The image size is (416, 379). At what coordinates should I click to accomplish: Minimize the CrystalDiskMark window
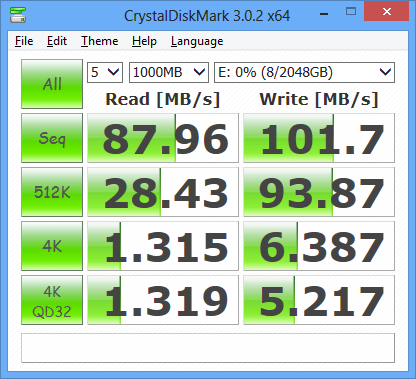pos(324,13)
